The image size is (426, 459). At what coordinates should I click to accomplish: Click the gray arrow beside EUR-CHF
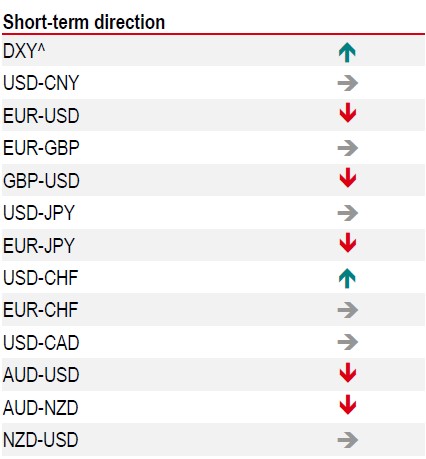[x=348, y=310]
